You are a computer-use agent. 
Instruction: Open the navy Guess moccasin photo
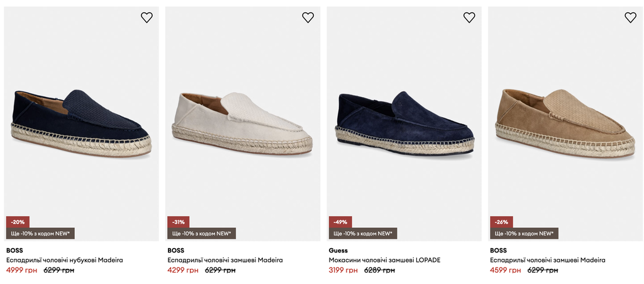point(404,123)
